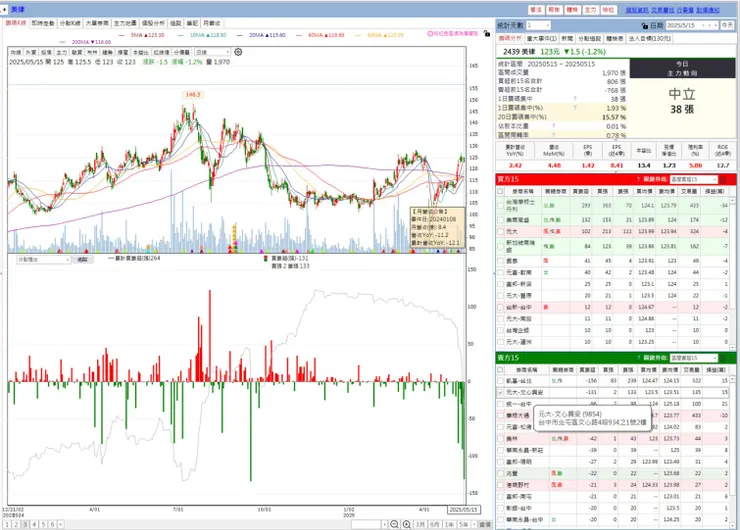The image size is (740, 530).
Task: Toggle the lock icon beside 日期
Action: tap(645, 25)
